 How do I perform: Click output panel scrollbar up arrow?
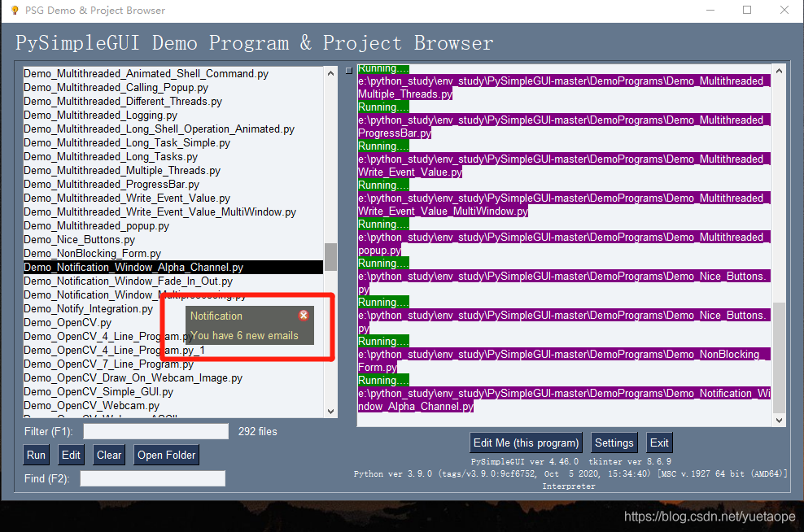[779, 72]
